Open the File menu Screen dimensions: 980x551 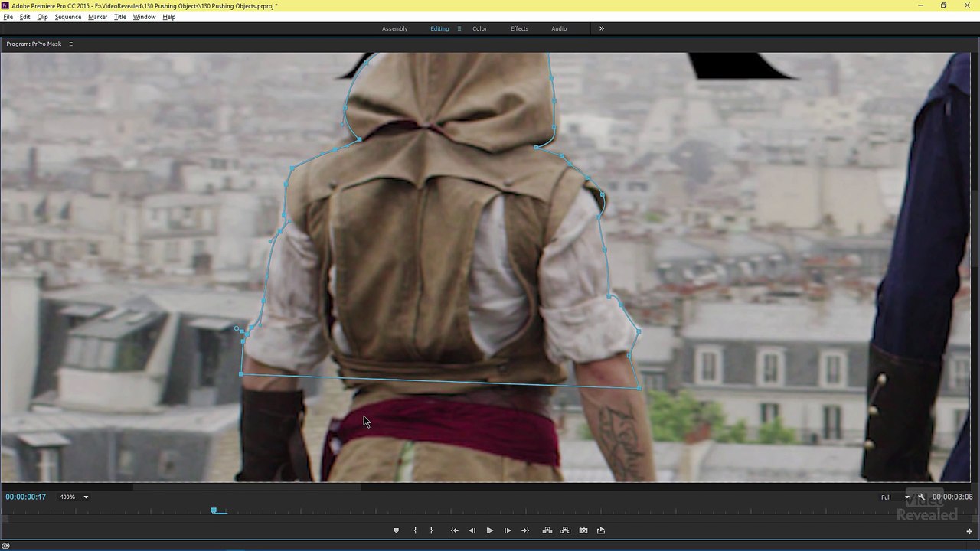[8, 17]
